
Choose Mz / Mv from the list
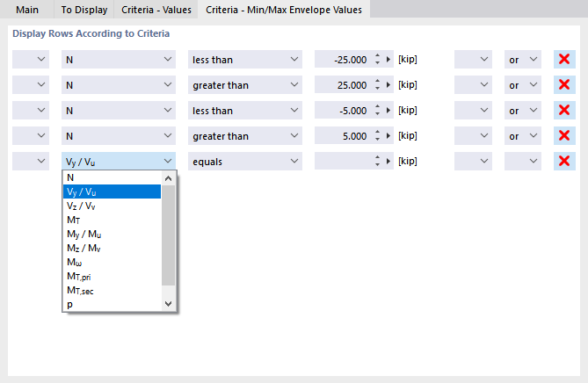pos(113,248)
